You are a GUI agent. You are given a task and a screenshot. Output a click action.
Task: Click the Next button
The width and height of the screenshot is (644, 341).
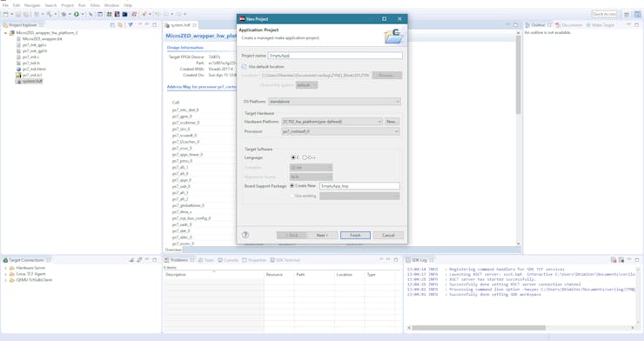(x=322, y=235)
